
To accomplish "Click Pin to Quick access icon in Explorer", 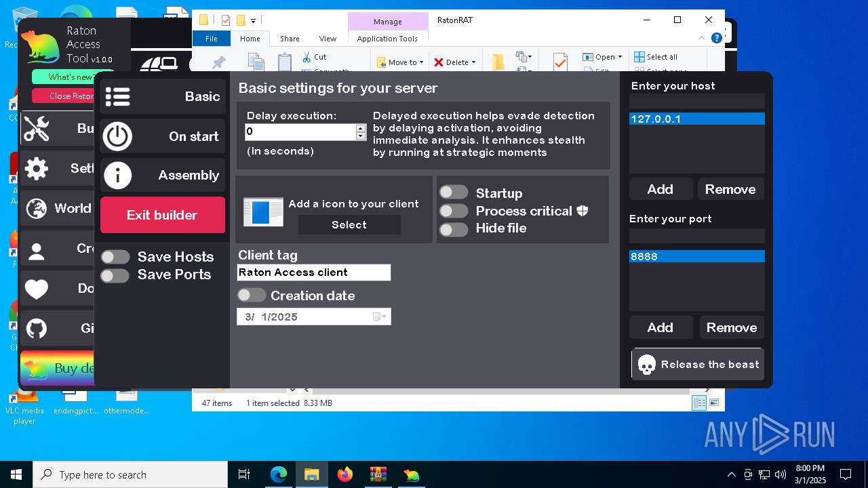I will [x=218, y=62].
